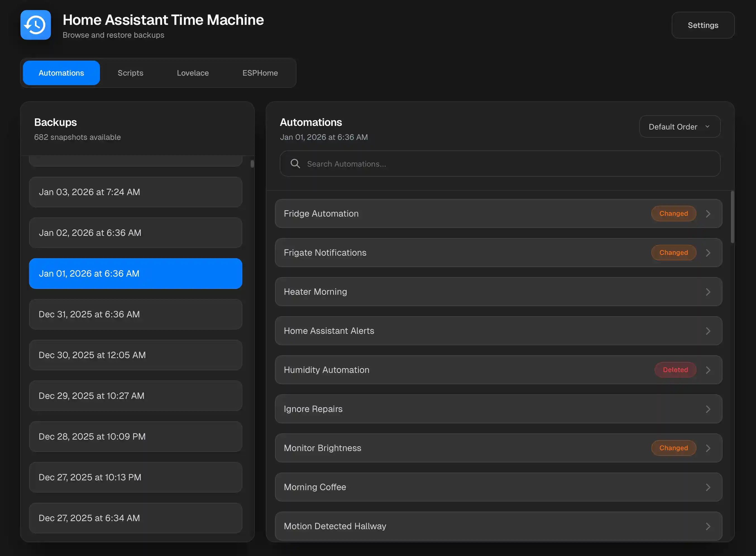The height and width of the screenshot is (556, 756).
Task: Switch to the Scripts tab
Action: (x=130, y=73)
